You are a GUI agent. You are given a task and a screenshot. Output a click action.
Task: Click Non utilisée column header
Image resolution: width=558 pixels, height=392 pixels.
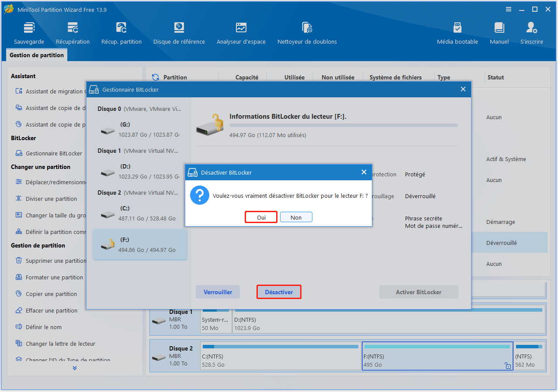338,77
